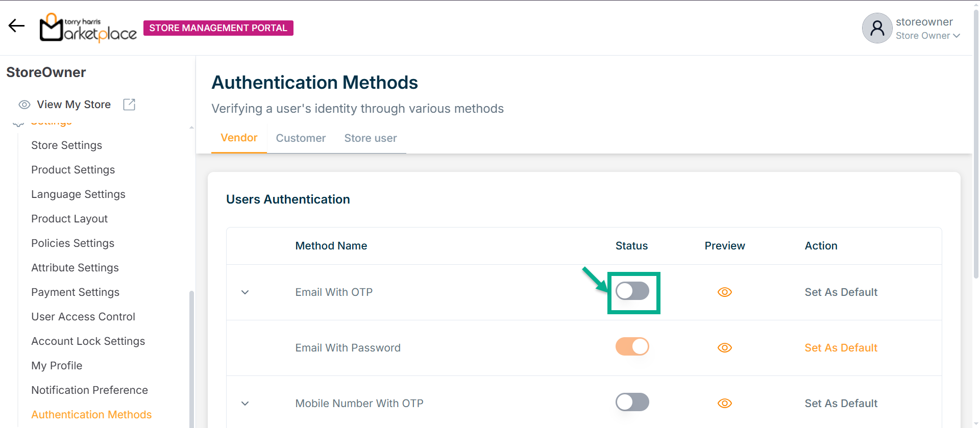Click the storeowner profile avatar
This screenshot has width=980, height=428.
[877, 28]
